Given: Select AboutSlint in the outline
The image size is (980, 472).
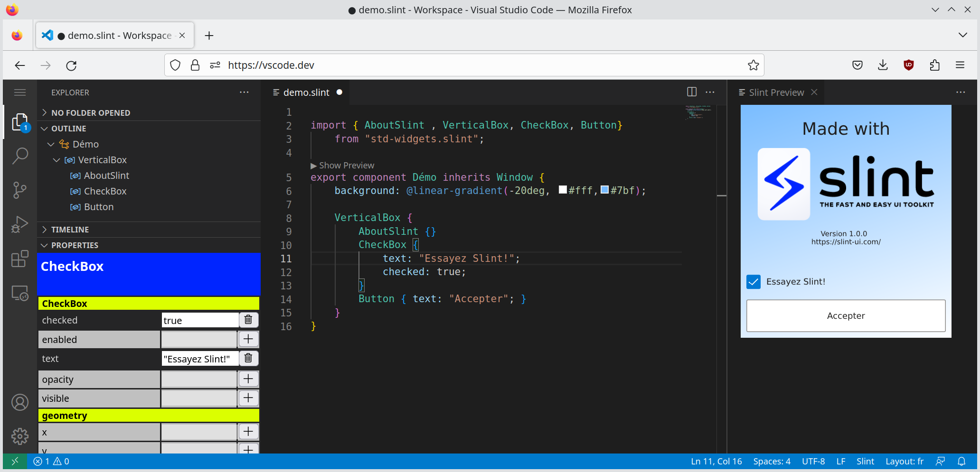Looking at the screenshot, I should pos(106,176).
